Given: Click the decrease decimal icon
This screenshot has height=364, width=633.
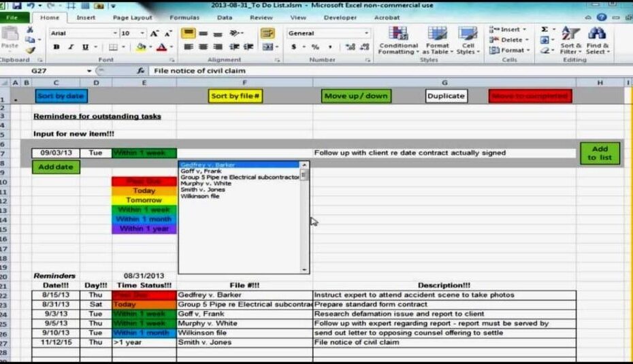Looking at the screenshot, I should pyautogui.click(x=365, y=47).
